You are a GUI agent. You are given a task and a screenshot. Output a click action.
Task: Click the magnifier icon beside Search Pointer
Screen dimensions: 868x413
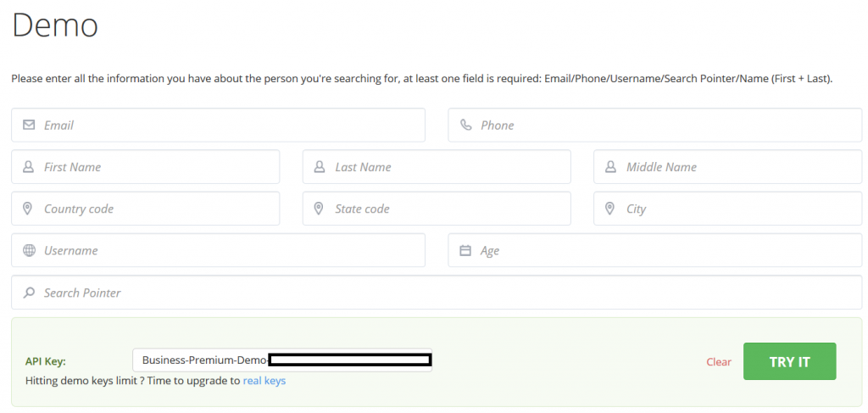coord(29,293)
